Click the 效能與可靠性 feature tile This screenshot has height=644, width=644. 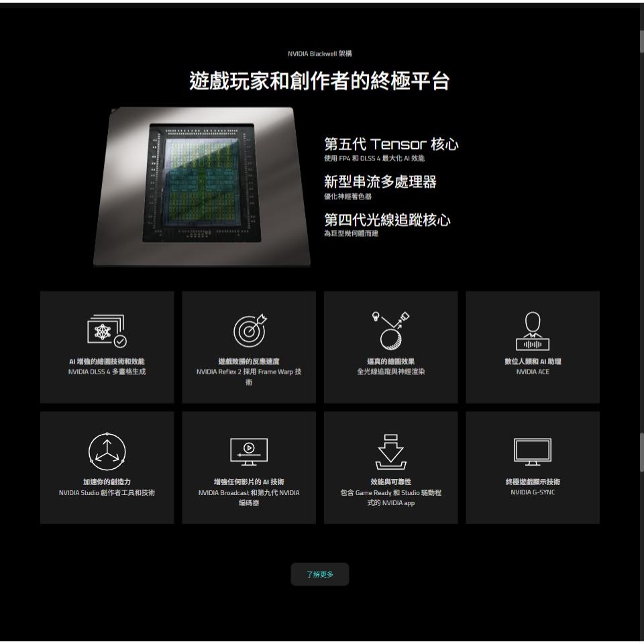point(390,466)
